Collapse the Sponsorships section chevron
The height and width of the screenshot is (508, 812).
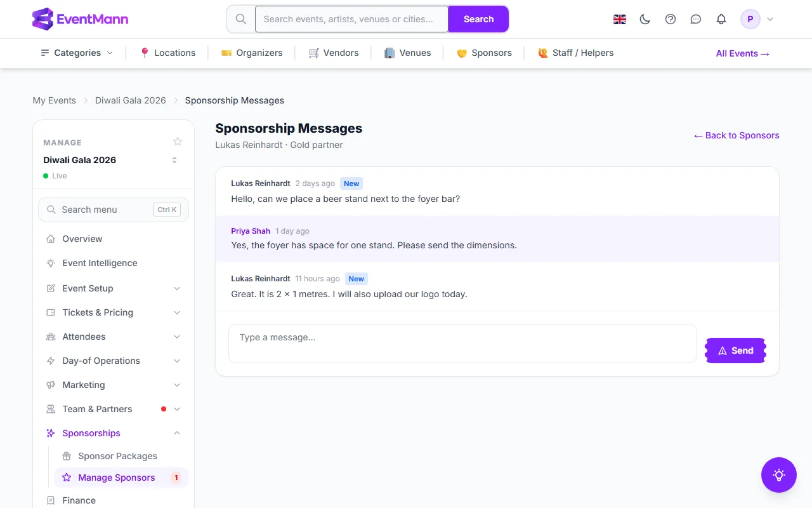point(177,433)
